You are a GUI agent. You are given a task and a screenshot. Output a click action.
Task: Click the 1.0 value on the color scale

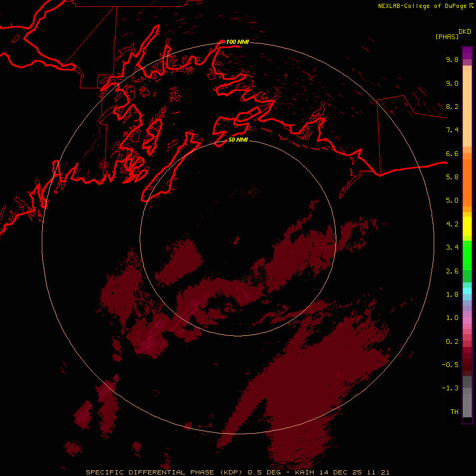pos(452,318)
